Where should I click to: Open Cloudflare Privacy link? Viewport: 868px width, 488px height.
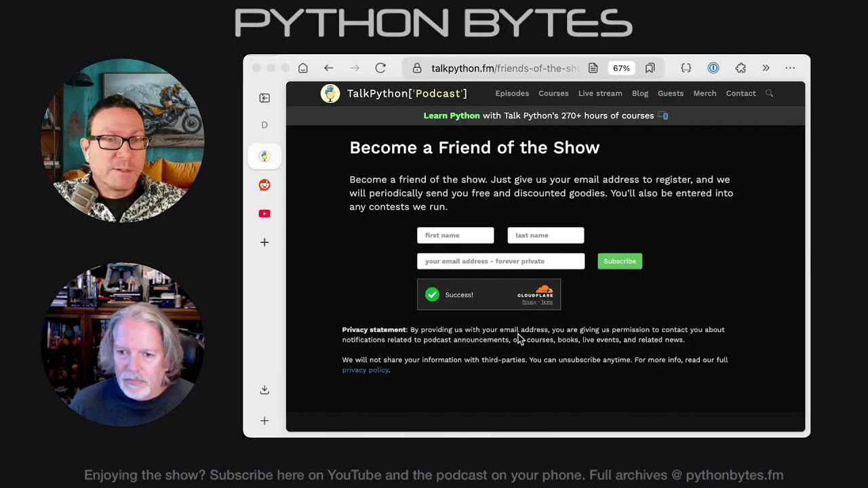pos(529,302)
